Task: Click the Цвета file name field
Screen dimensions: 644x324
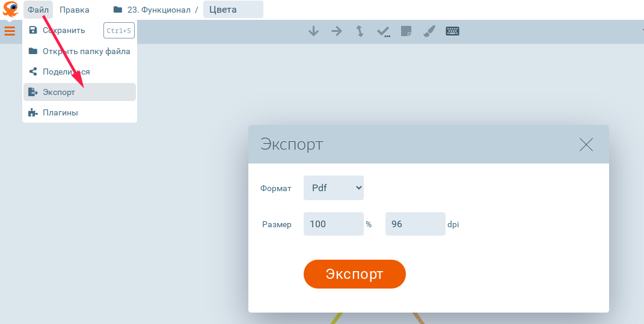Action: 233,10
